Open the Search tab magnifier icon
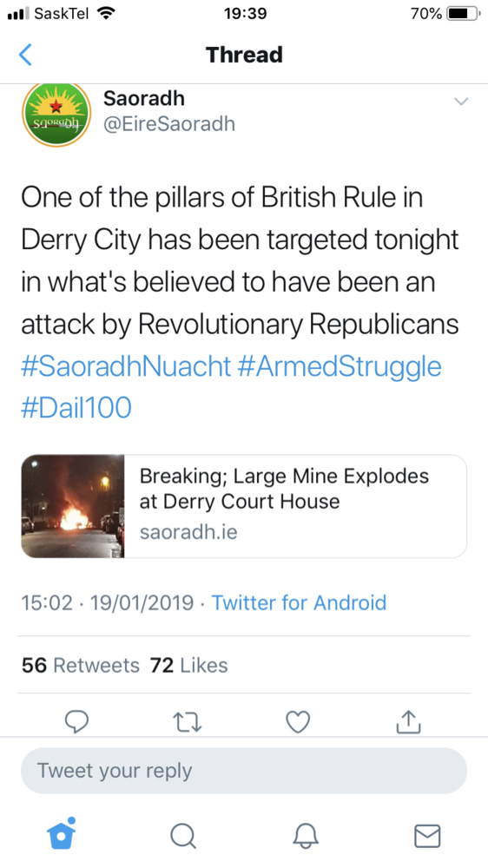 183,836
